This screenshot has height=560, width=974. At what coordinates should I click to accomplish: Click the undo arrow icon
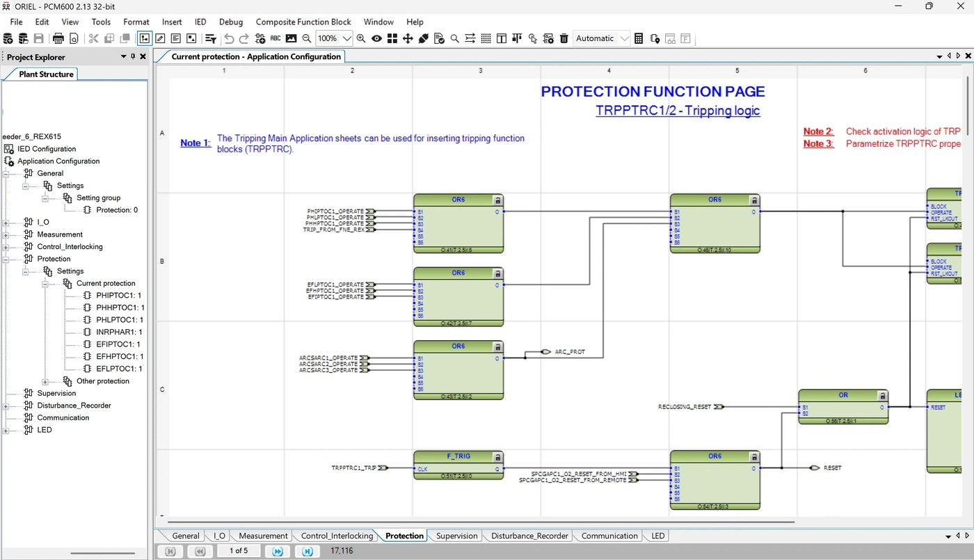[x=229, y=38]
